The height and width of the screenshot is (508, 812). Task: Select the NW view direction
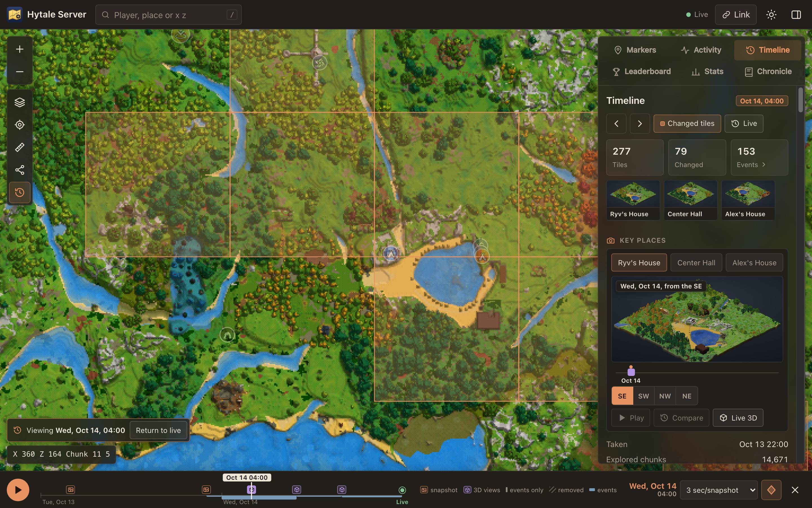click(x=665, y=396)
